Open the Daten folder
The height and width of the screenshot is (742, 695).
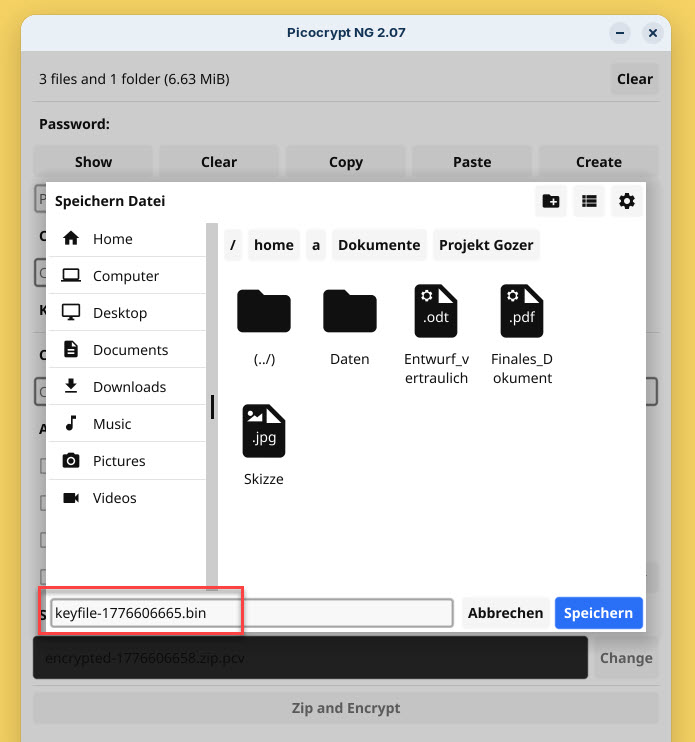tap(350, 312)
